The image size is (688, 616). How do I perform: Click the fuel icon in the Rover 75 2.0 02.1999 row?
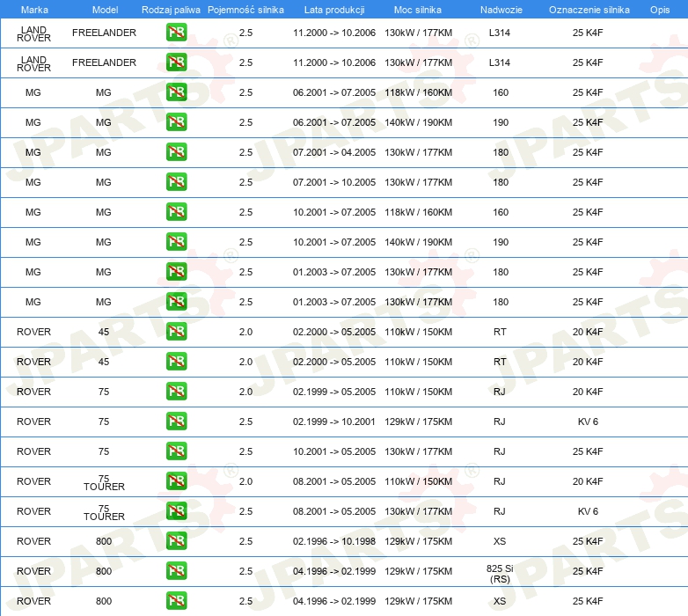point(176,391)
